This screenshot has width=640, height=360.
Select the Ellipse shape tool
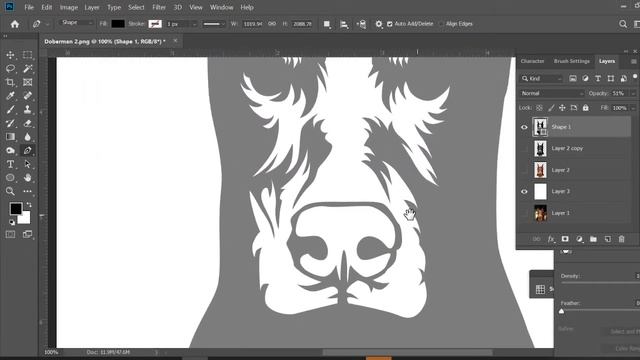tap(10, 178)
